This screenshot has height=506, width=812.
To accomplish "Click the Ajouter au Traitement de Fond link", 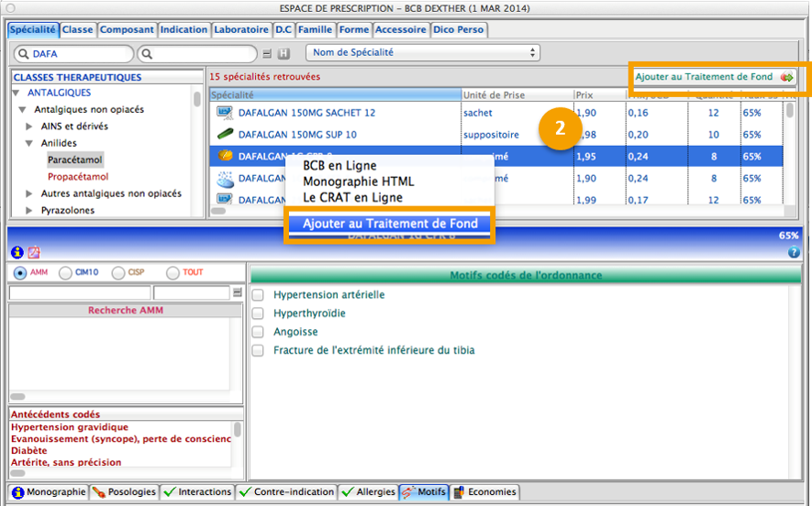I will [x=704, y=77].
